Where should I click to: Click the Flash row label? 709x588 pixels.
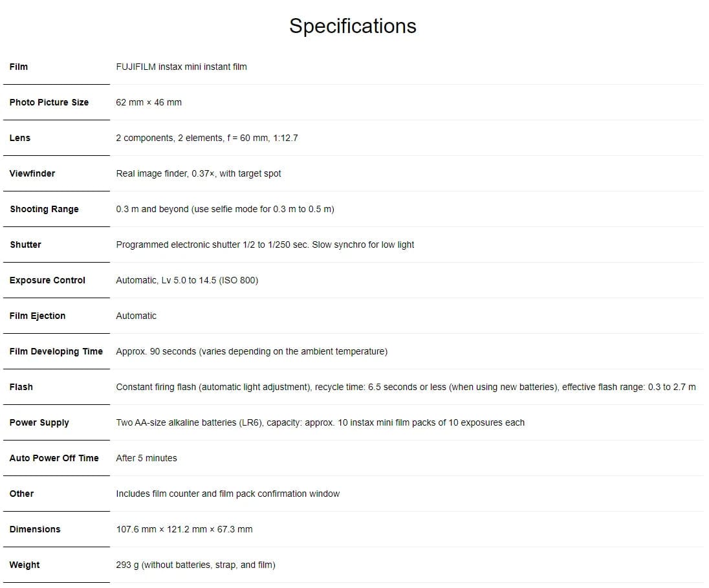pos(21,387)
